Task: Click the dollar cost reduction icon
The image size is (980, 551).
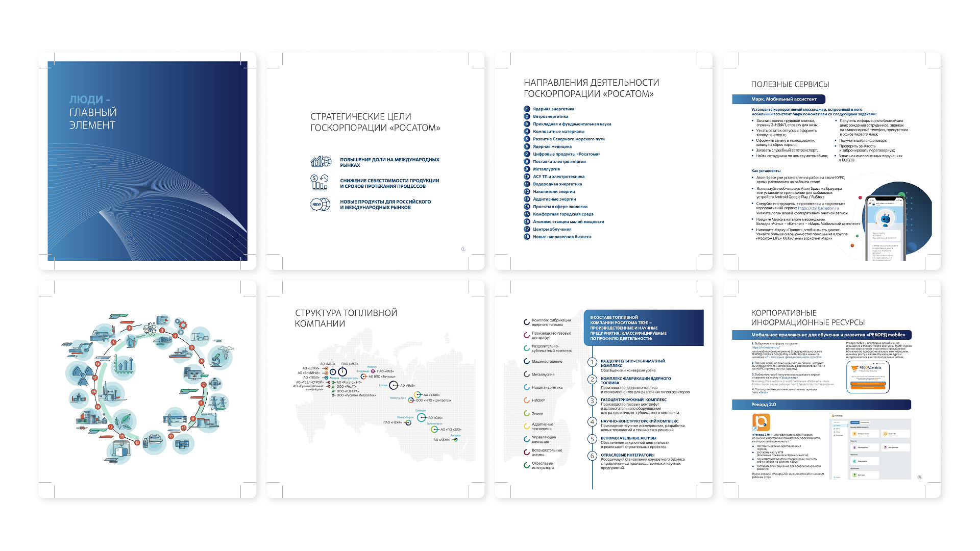Action: click(320, 183)
